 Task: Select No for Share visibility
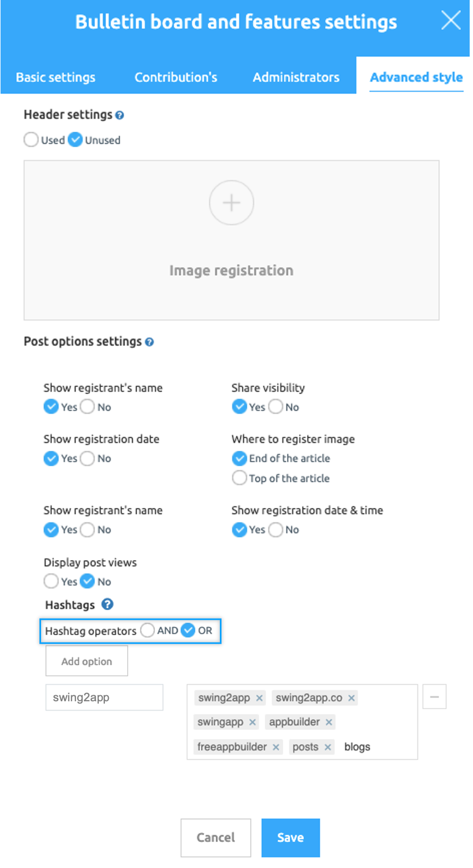pos(275,407)
